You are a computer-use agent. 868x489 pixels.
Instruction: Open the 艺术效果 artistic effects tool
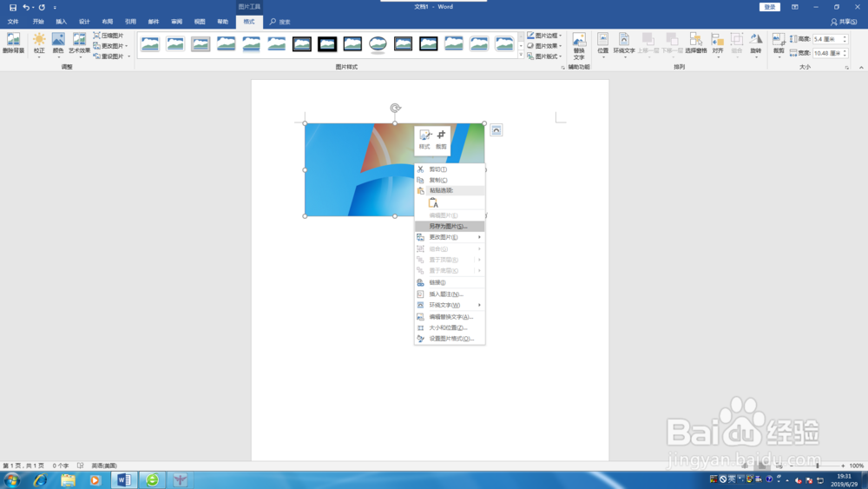[79, 43]
